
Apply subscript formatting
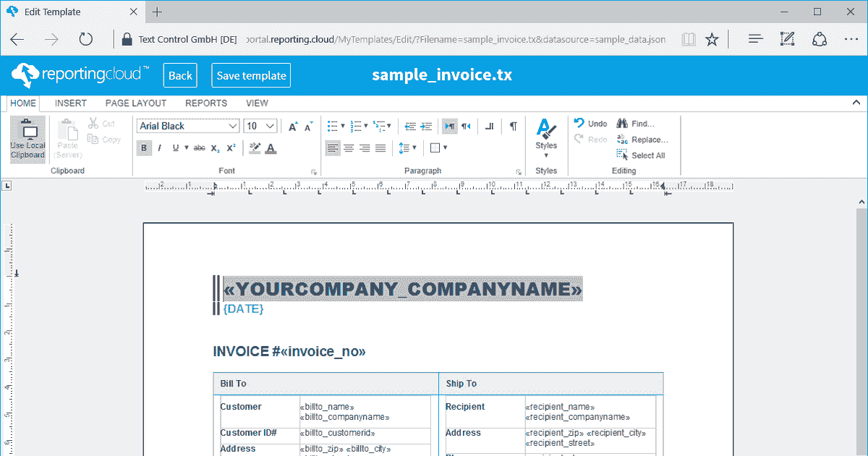[216, 148]
